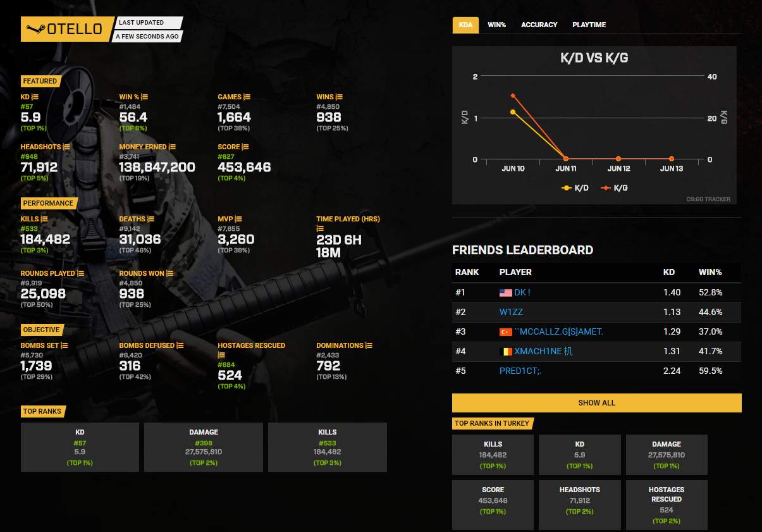Switch to the ACCURACY chart tab
762x532 pixels.
click(539, 25)
